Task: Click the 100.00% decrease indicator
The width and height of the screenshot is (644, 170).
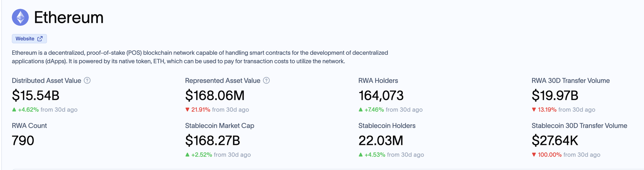Action: (x=547, y=155)
